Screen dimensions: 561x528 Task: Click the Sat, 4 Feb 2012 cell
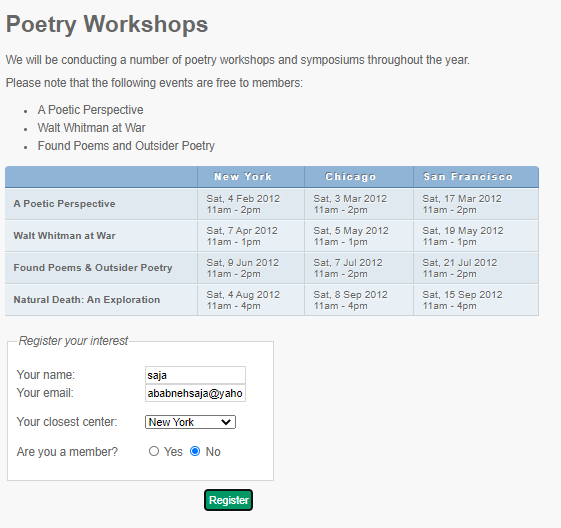(251, 204)
